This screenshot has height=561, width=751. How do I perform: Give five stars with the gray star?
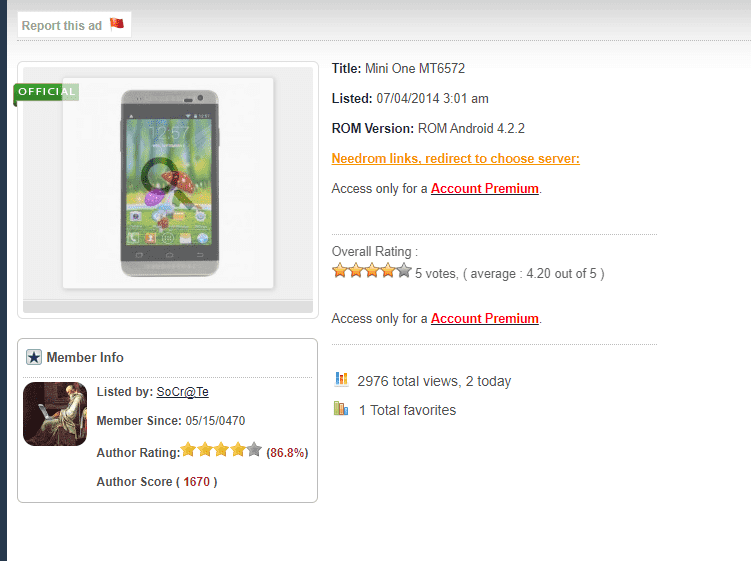404,271
